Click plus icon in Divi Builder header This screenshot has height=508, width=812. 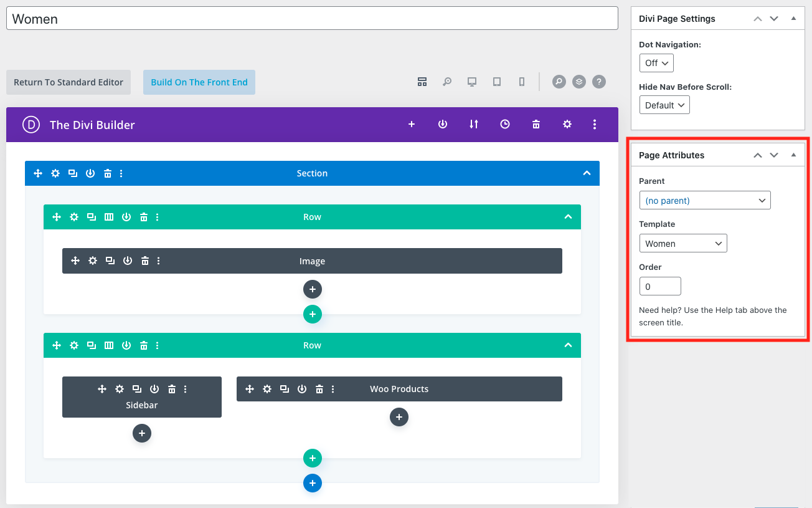point(412,124)
